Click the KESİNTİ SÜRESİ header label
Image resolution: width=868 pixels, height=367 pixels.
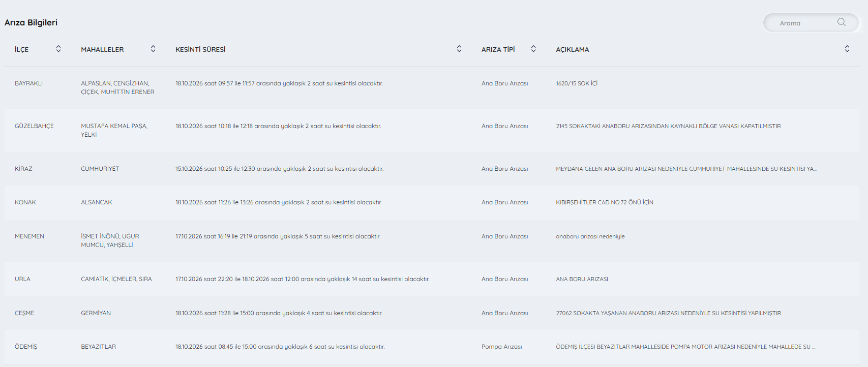tap(200, 49)
